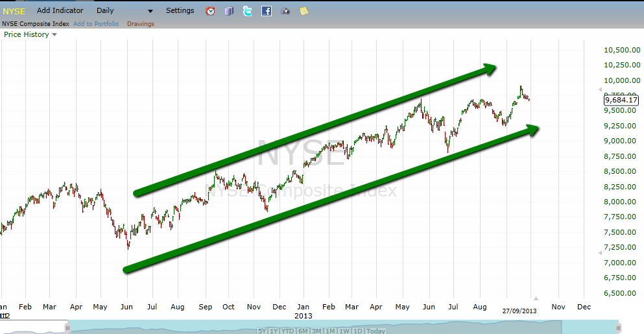Screen dimensions: 644x334
Task: Expand the Price History dropdown arrow
Action: pos(54,35)
